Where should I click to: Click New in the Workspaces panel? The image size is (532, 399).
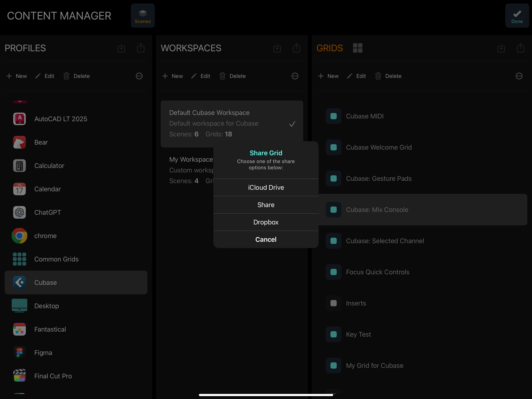coord(173,76)
